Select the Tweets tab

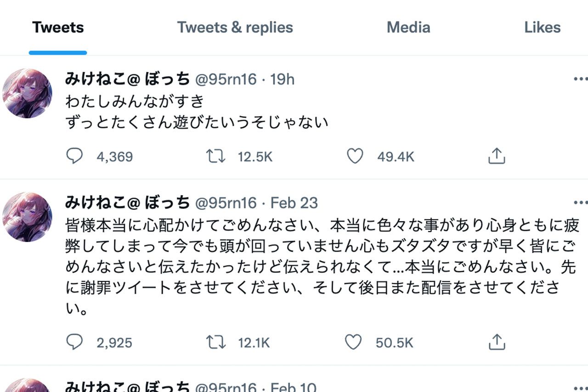tap(57, 28)
